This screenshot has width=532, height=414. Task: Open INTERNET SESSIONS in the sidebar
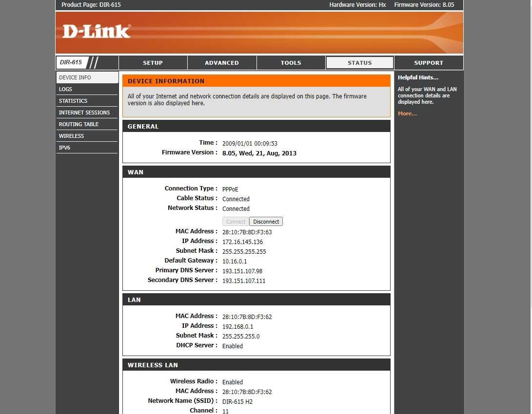[87, 113]
